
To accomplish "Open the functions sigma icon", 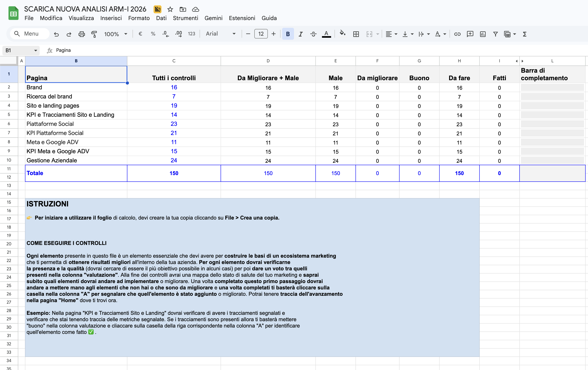I will [525, 34].
